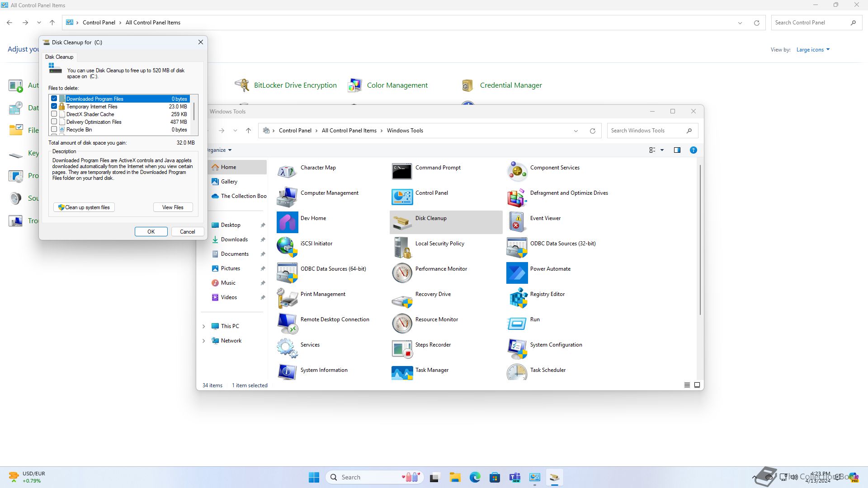This screenshot has height=488, width=868.
Task: Open Resource Monitor icon
Action: click(x=402, y=323)
